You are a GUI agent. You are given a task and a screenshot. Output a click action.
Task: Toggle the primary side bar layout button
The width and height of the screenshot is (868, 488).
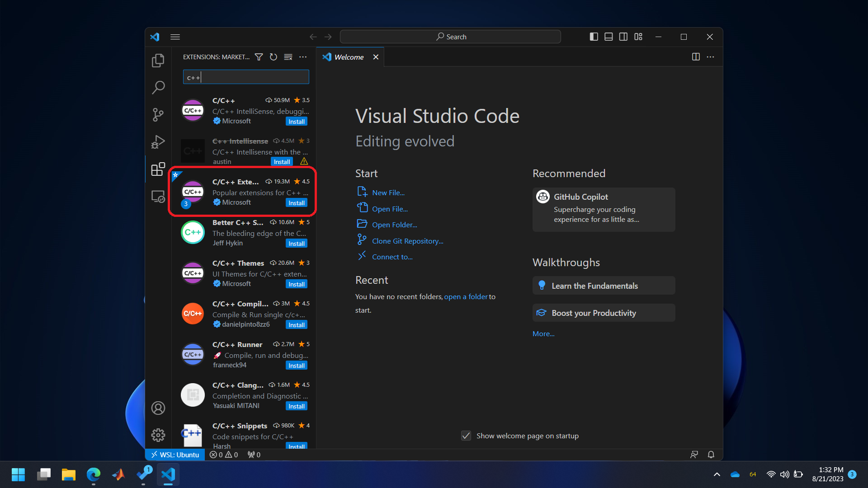point(594,37)
